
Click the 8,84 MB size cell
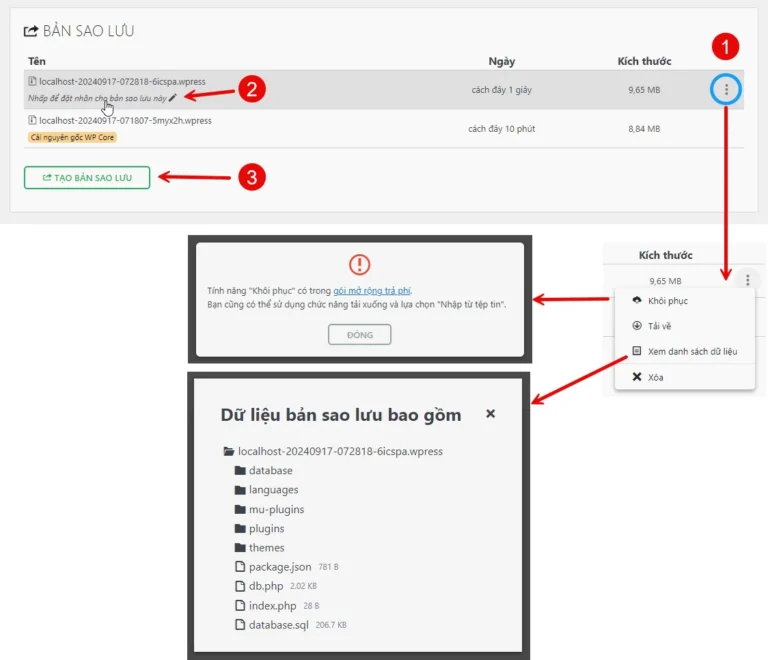coord(644,129)
